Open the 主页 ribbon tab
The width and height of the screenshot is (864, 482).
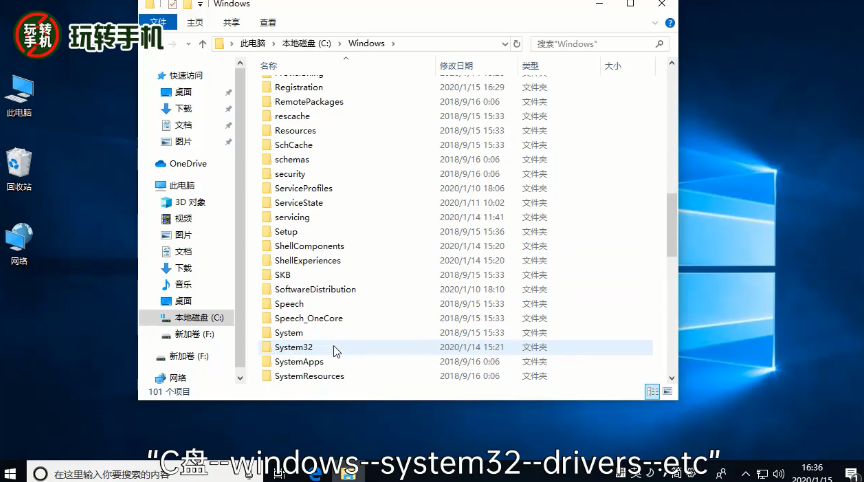click(x=195, y=23)
